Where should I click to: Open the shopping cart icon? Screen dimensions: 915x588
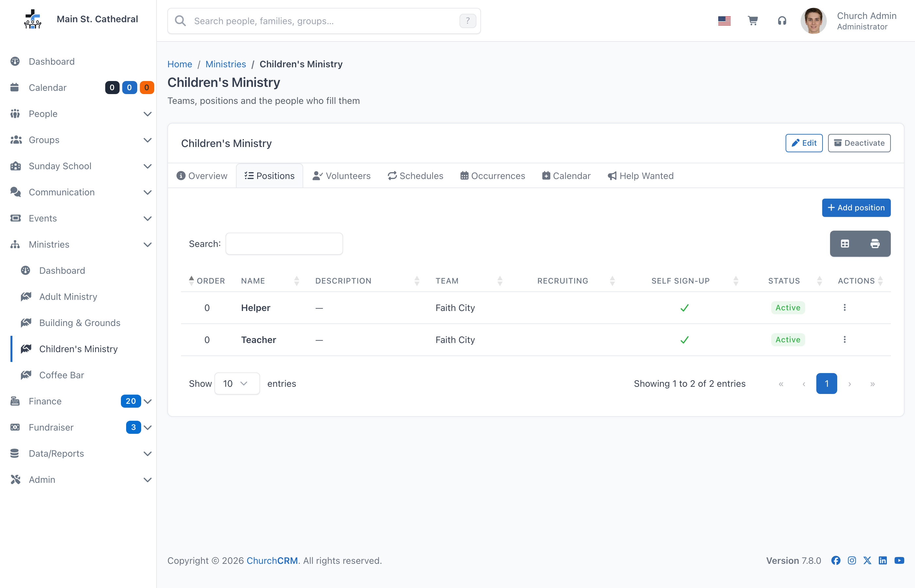753,21
